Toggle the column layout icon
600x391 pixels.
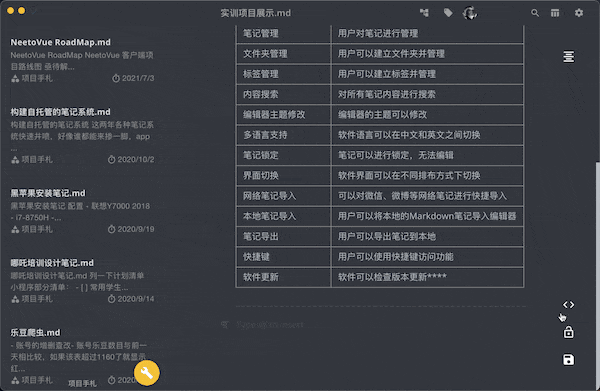coord(555,13)
